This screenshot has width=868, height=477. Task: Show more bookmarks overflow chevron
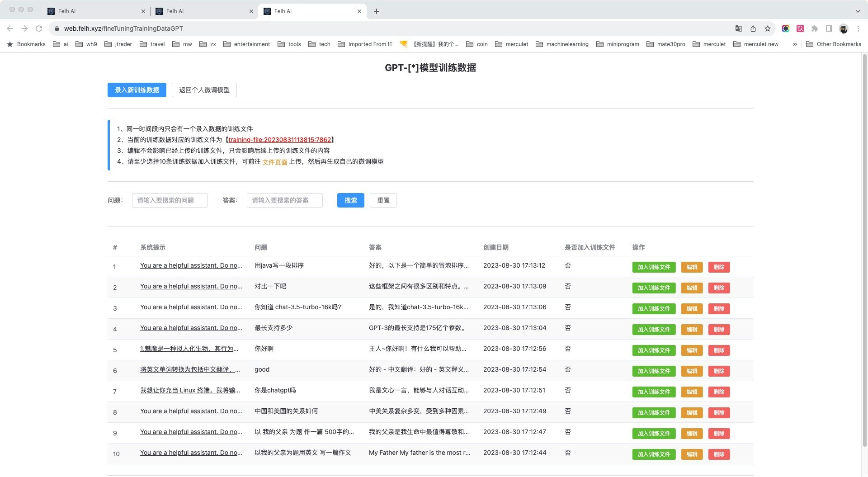click(x=795, y=44)
